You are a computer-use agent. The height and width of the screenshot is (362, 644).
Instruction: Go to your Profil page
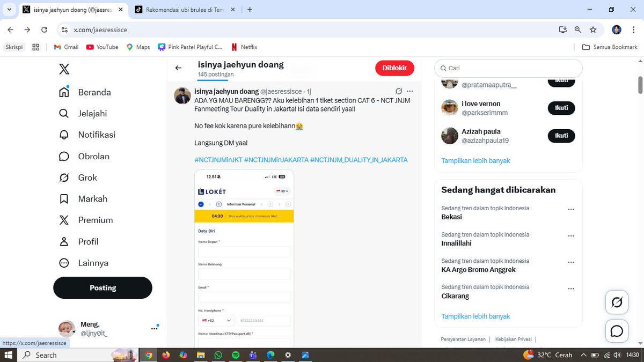[87, 241]
